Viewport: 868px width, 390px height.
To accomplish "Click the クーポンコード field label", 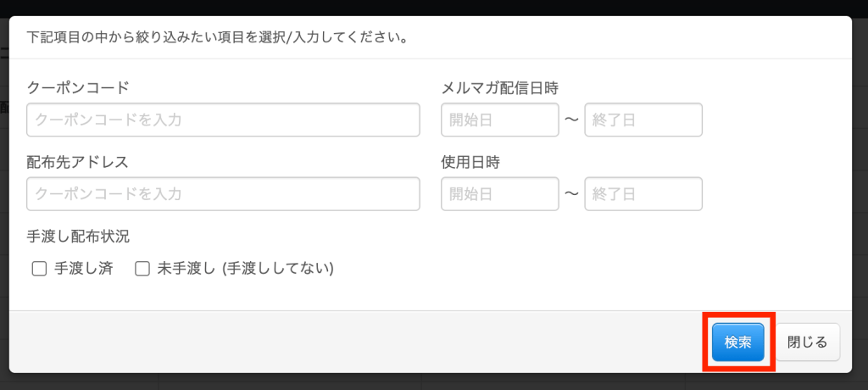I will [x=78, y=87].
